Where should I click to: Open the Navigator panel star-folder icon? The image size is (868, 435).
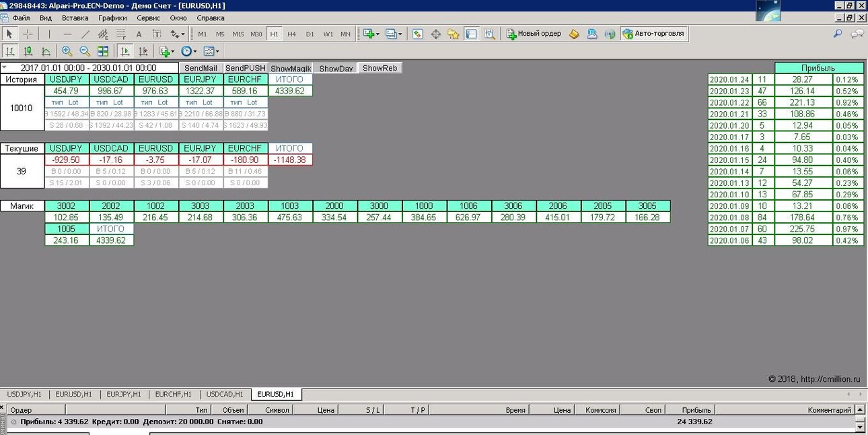coord(453,34)
